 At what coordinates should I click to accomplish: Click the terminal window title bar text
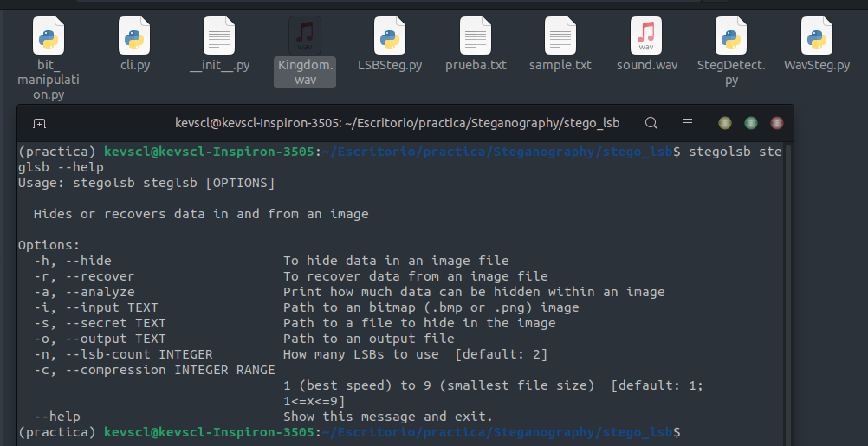click(397, 123)
